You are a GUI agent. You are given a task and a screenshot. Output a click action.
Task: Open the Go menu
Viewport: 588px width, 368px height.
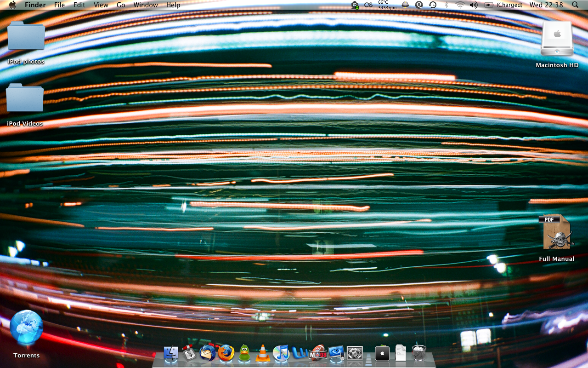121,5
